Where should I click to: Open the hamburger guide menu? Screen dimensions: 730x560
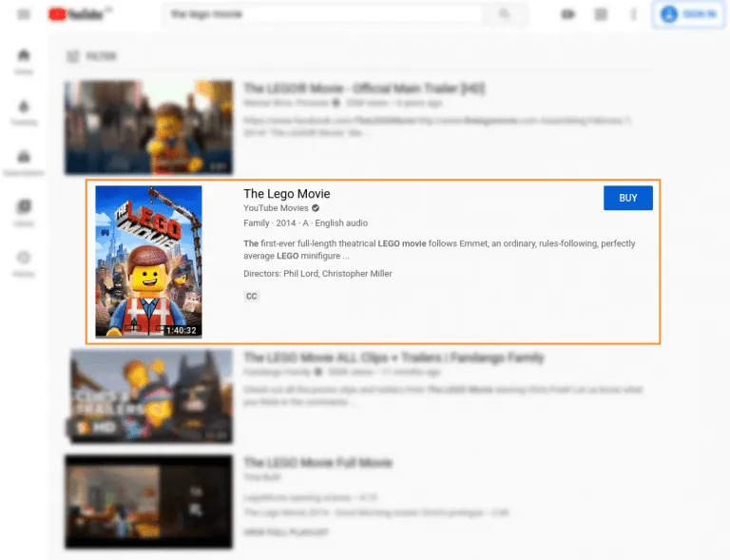click(23, 14)
